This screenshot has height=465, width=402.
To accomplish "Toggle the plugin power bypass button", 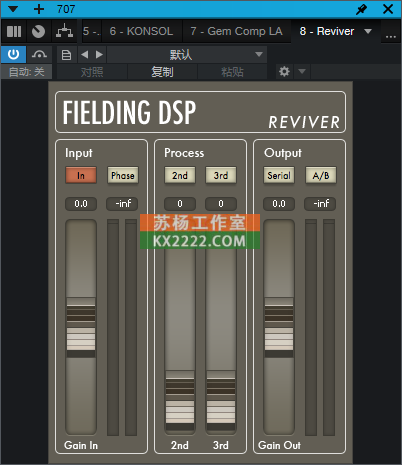I will pos(13,54).
